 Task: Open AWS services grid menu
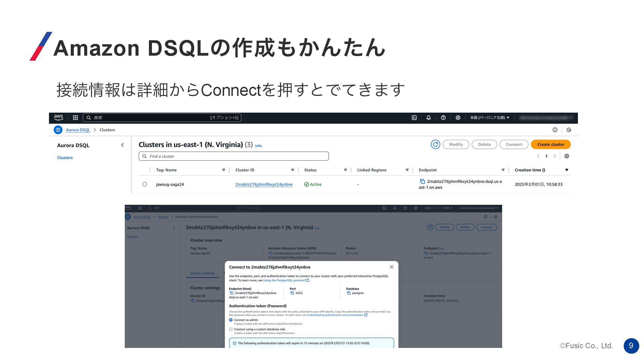click(75, 118)
